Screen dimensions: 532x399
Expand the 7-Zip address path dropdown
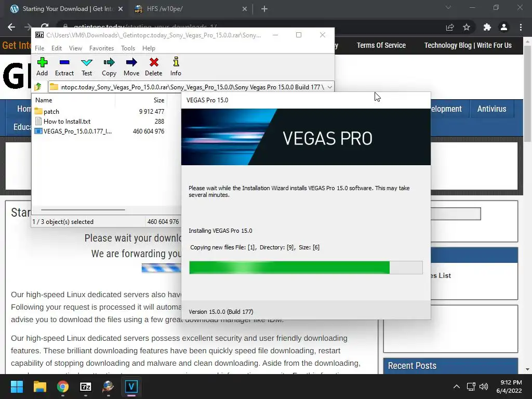tap(329, 87)
